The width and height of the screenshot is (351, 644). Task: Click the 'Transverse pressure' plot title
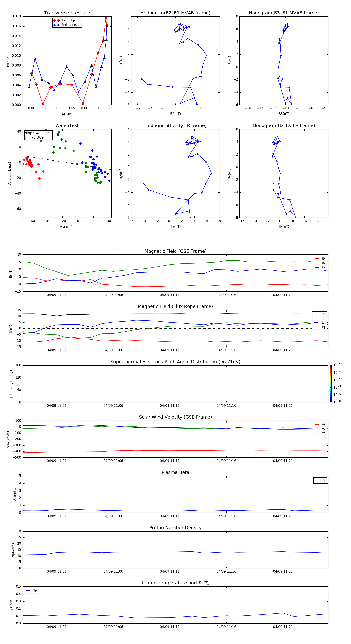point(67,13)
